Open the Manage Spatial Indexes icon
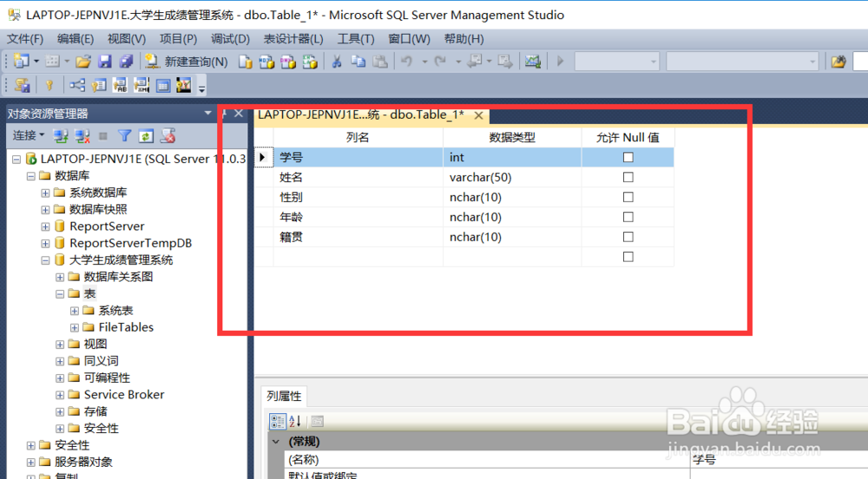 tap(184, 85)
